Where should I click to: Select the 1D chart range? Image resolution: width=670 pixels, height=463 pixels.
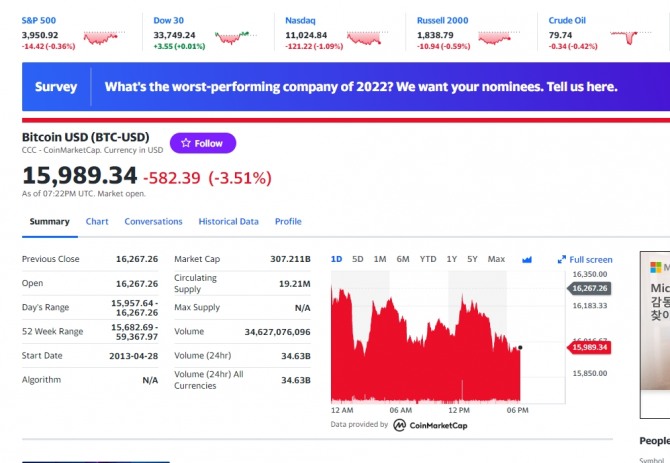coord(336,259)
